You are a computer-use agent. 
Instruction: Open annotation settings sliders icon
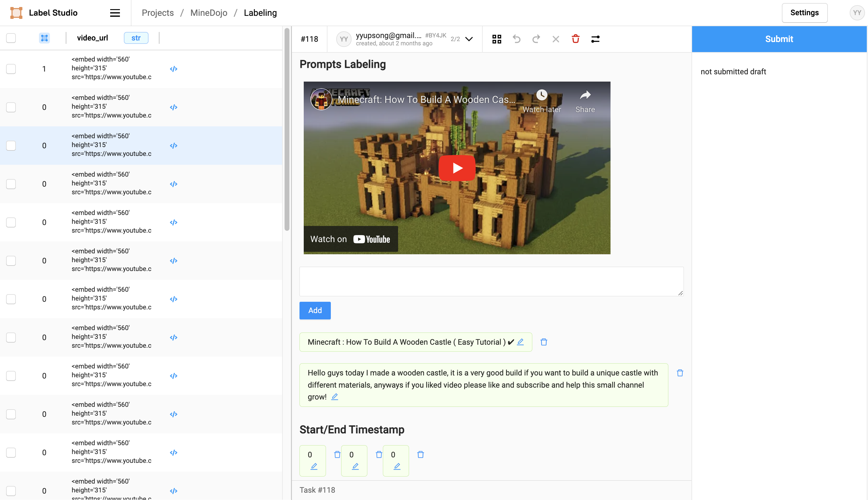click(x=595, y=39)
